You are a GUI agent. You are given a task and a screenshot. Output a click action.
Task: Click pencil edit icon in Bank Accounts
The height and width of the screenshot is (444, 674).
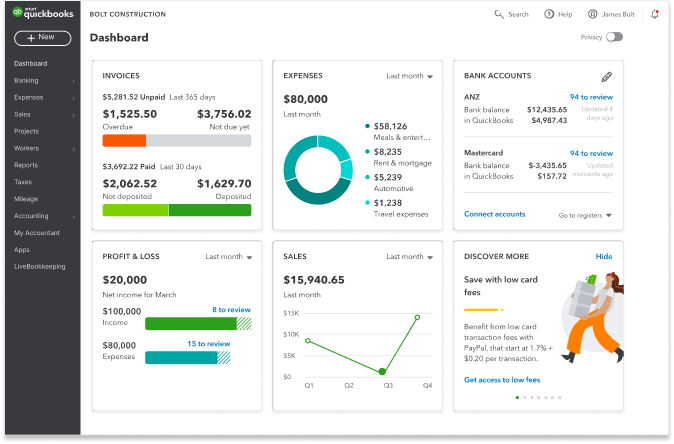[x=606, y=76]
